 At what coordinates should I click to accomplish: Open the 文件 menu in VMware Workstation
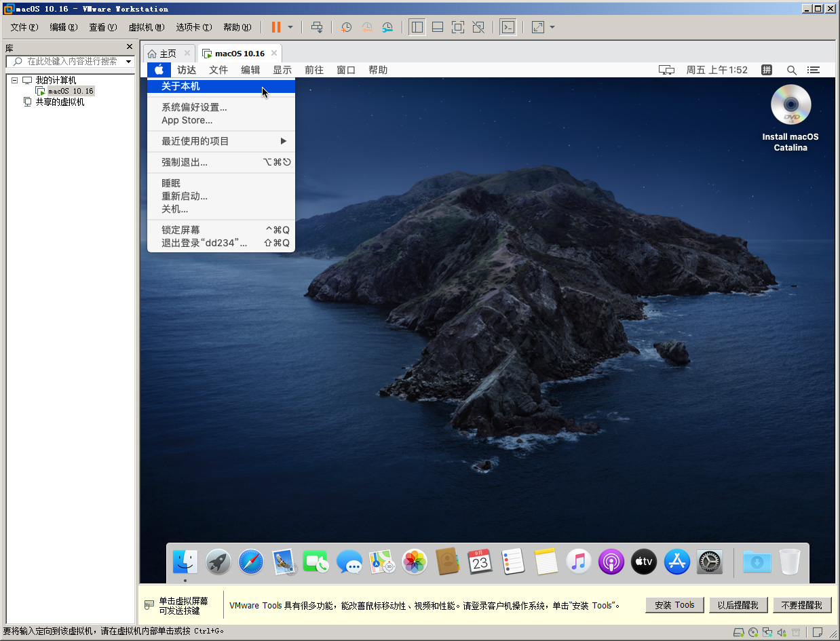point(24,27)
